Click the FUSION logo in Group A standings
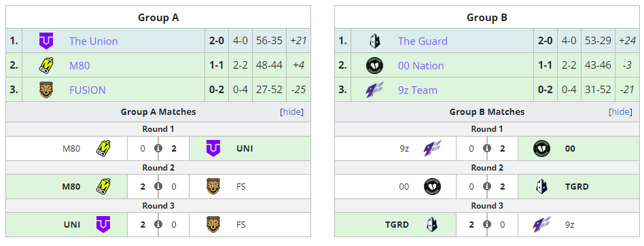The image size is (644, 246). click(46, 90)
